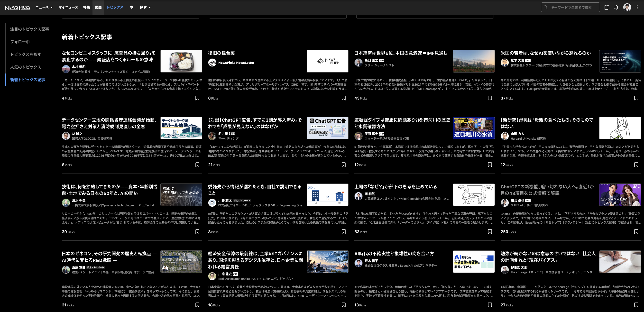Screen dimensions: 644x312
Task: Click the search magnifier icon
Action: tap(546, 7)
